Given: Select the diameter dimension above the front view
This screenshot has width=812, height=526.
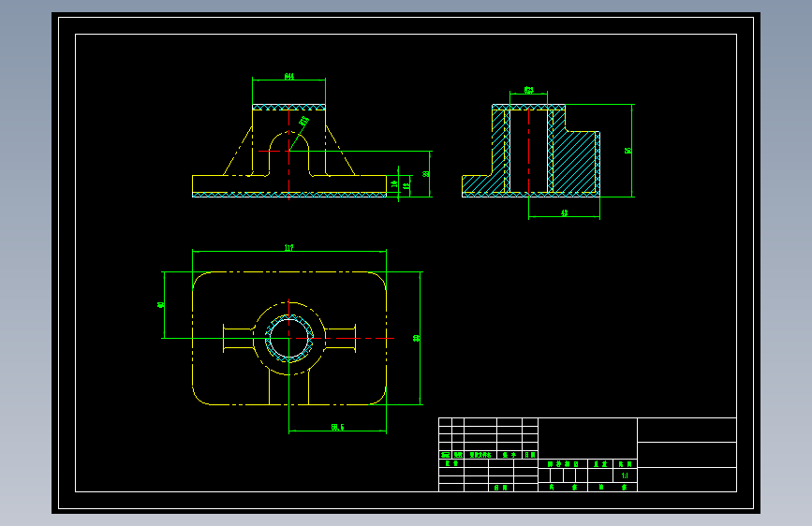Looking at the screenshot, I should tap(289, 77).
